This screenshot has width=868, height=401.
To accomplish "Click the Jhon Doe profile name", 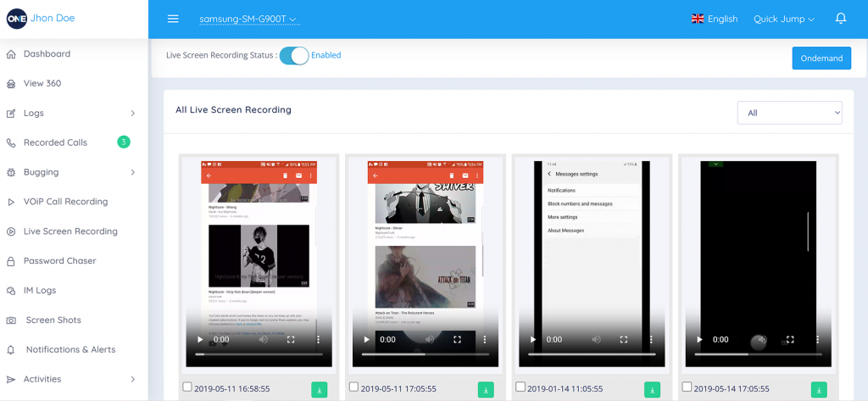I will tap(53, 18).
